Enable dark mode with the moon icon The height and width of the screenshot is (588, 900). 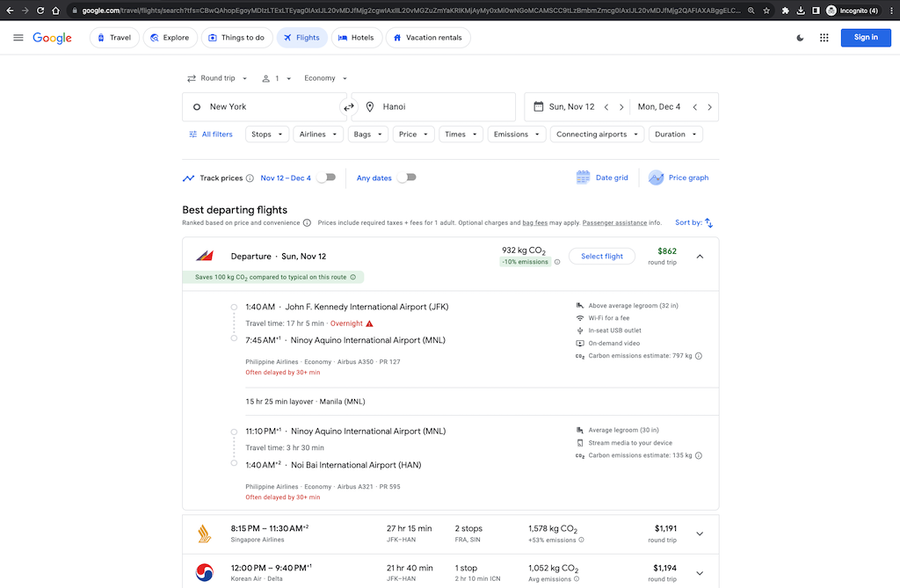coord(800,37)
